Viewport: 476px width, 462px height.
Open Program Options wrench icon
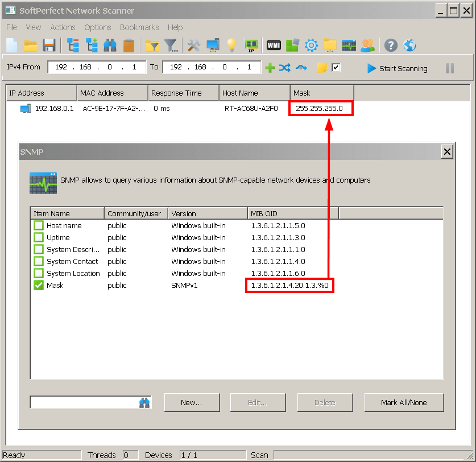[194, 46]
